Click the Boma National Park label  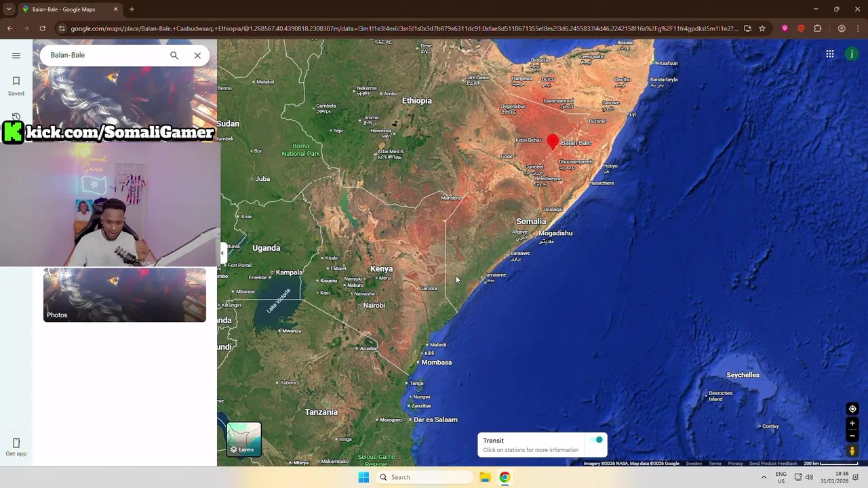[x=300, y=150]
